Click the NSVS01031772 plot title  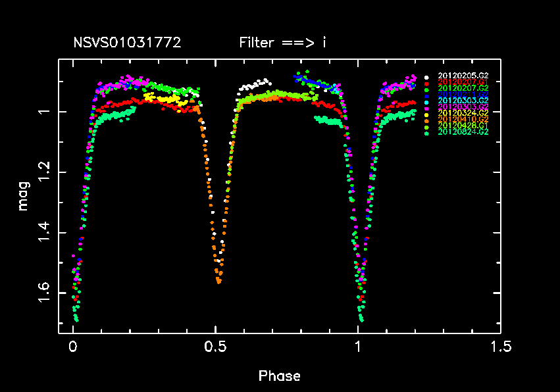tap(127, 43)
